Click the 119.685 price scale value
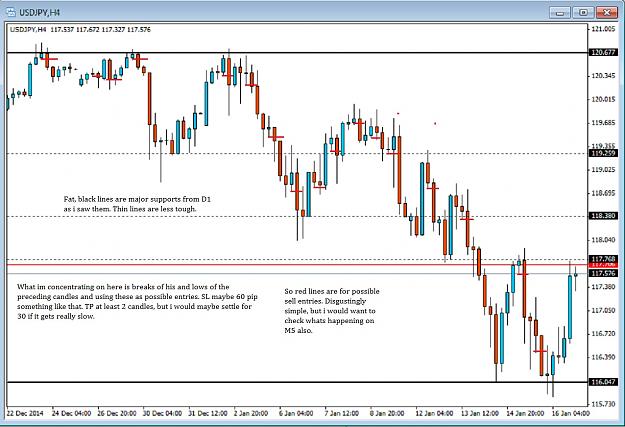The image size is (625, 427). (x=603, y=123)
